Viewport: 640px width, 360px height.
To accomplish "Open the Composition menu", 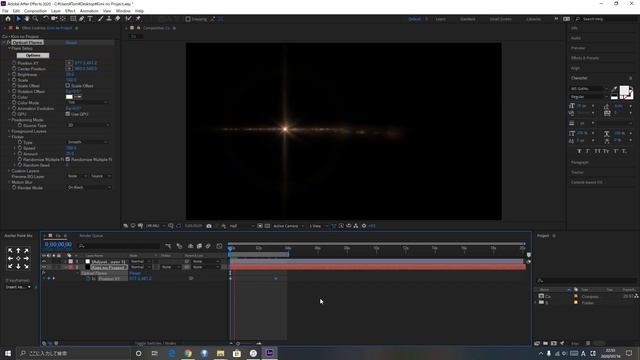I will tap(36, 11).
